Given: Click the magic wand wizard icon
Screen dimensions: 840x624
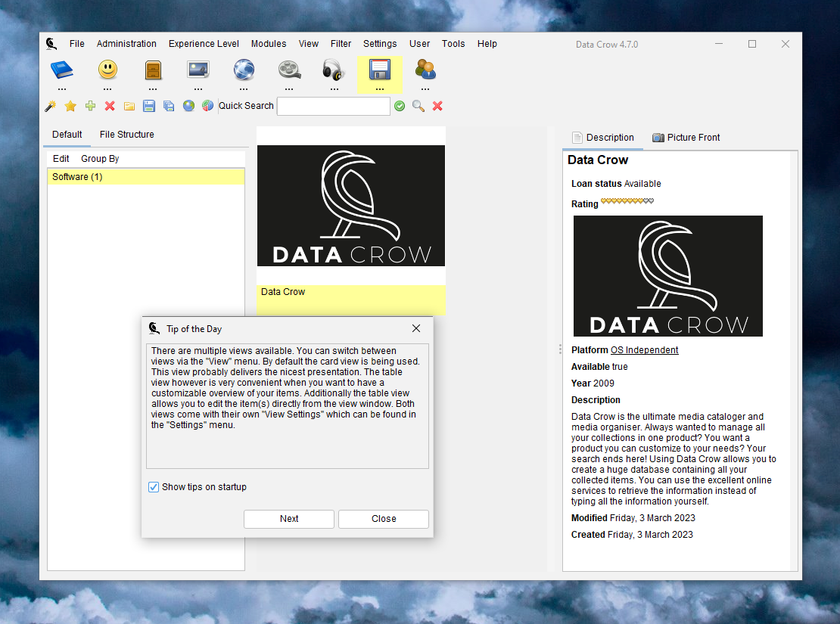Looking at the screenshot, I should [51, 106].
